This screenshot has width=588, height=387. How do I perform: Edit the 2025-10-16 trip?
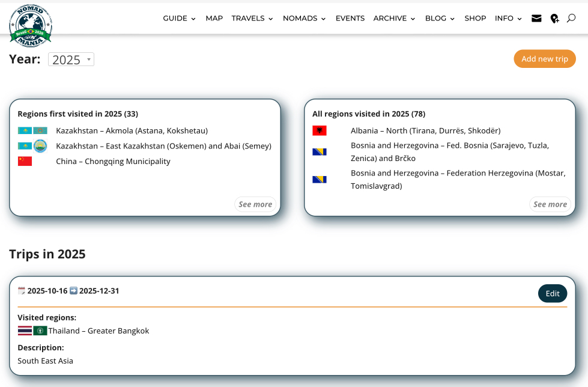tap(552, 293)
